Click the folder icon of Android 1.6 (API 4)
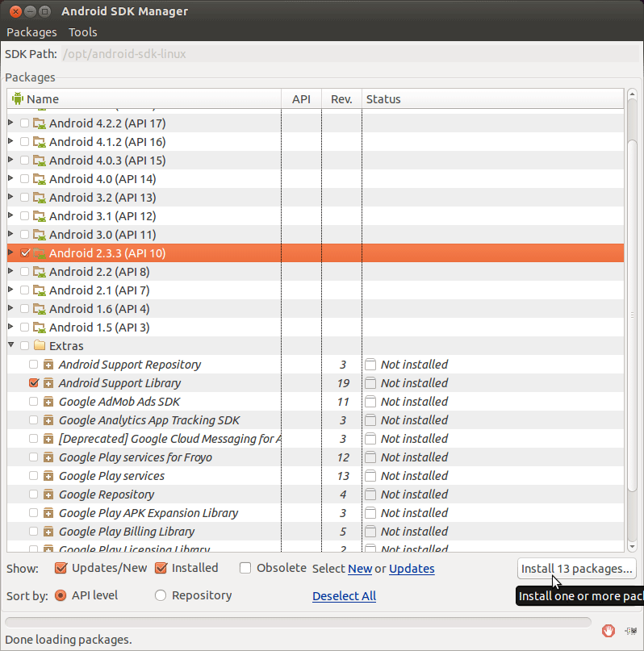644x651 pixels. [40, 309]
